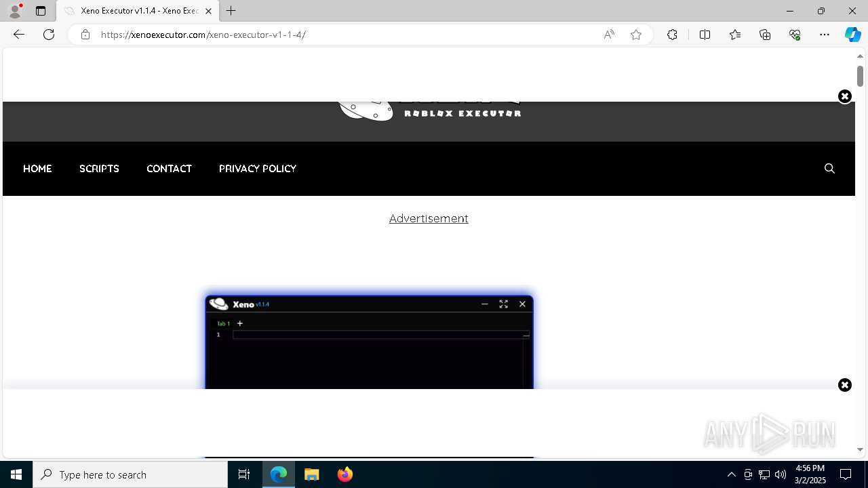This screenshot has width=868, height=488.
Task: Open the HOME menu item
Action: tap(37, 169)
